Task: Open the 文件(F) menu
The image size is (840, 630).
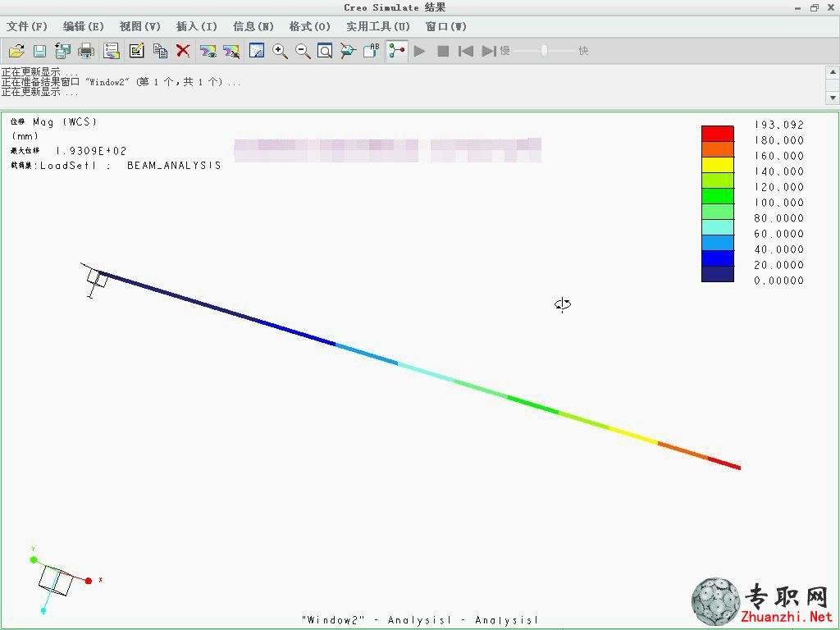Action: click(27, 26)
